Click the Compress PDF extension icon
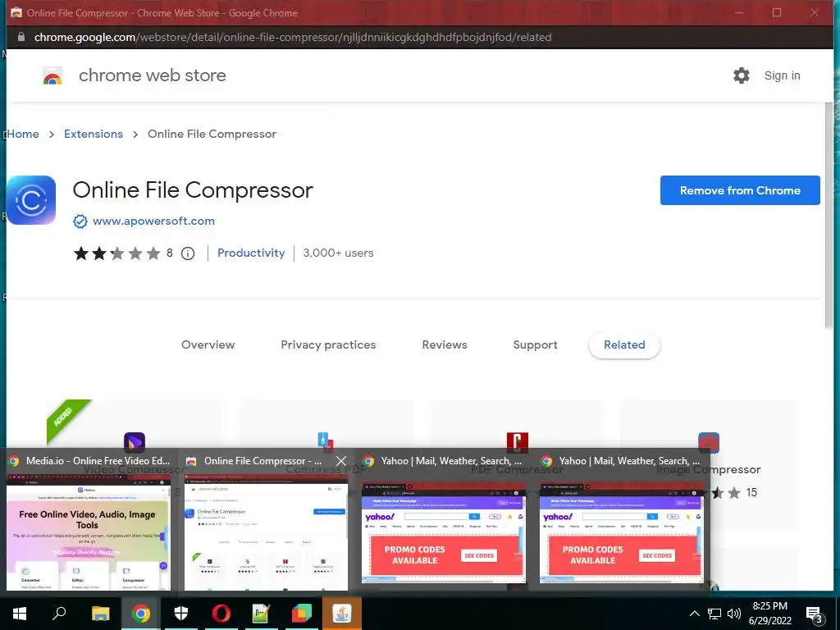The width and height of the screenshot is (840, 630). tap(326, 442)
